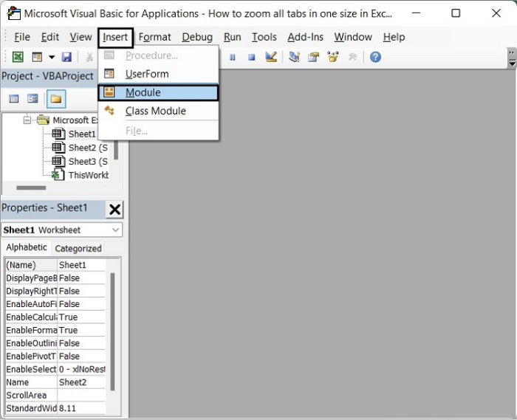Click the UserForm icon in Insert menu
The height and width of the screenshot is (420, 517).
[109, 74]
